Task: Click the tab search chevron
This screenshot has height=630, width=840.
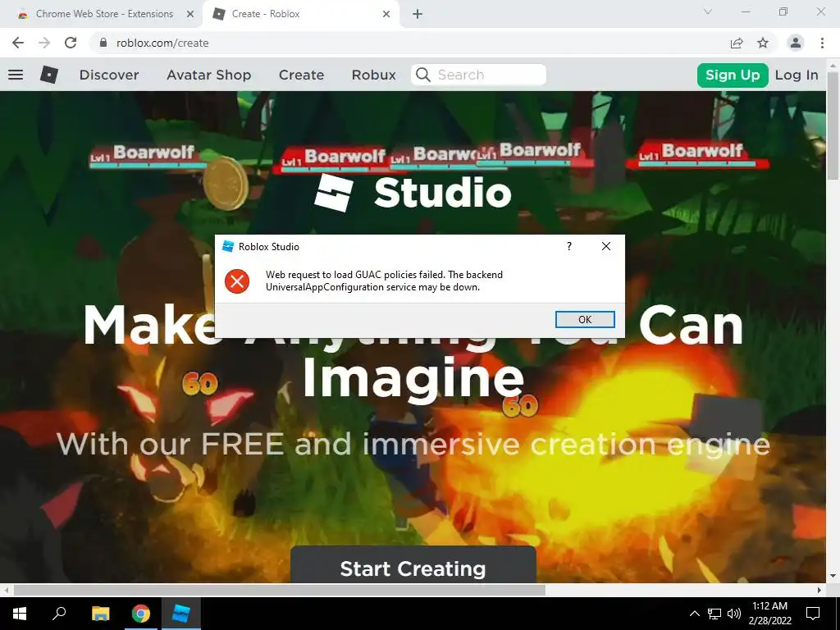Action: coord(708,11)
